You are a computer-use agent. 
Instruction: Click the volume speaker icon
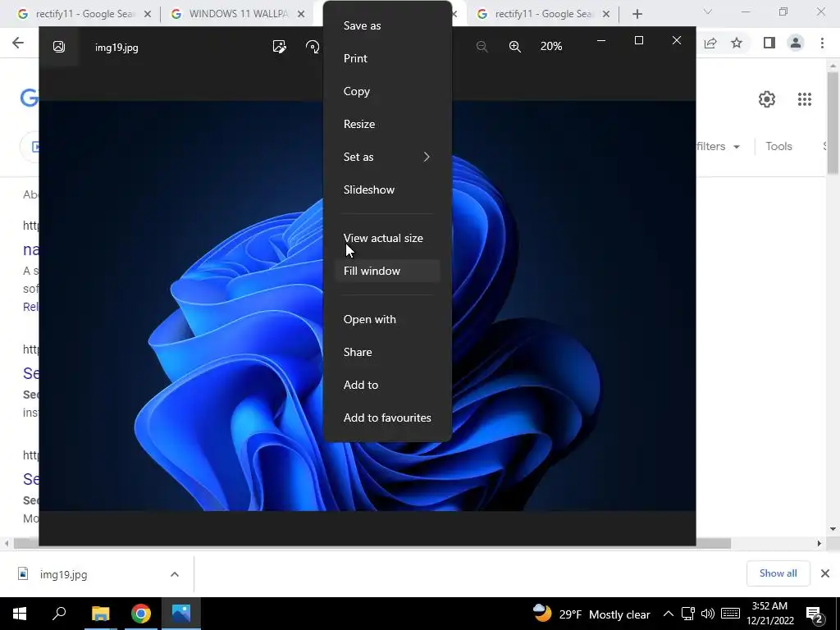tap(708, 614)
